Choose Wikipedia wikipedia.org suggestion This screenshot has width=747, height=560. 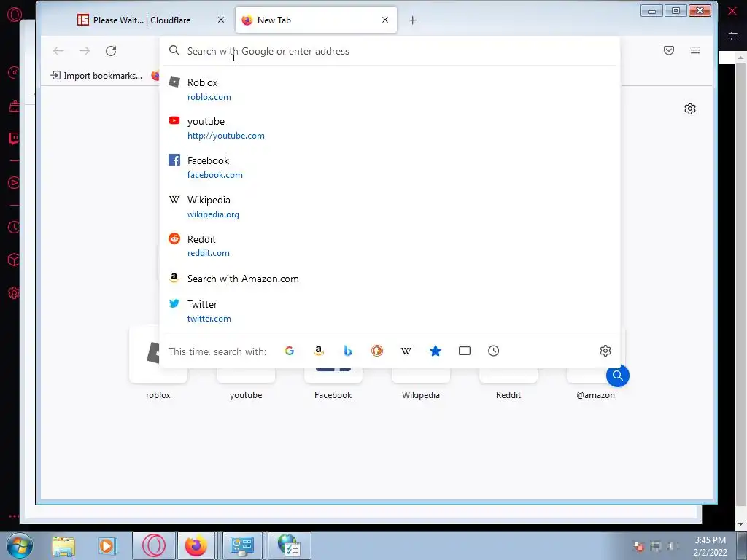point(390,206)
